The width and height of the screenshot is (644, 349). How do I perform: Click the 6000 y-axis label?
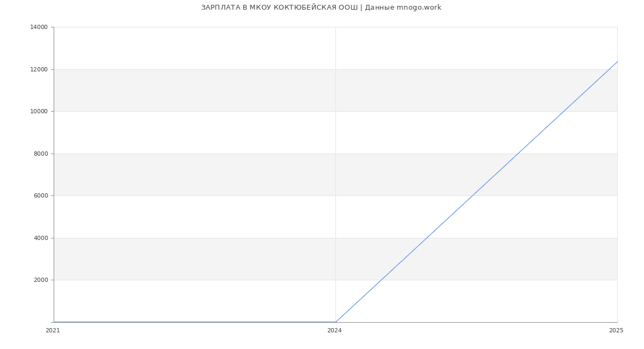pyautogui.click(x=41, y=196)
